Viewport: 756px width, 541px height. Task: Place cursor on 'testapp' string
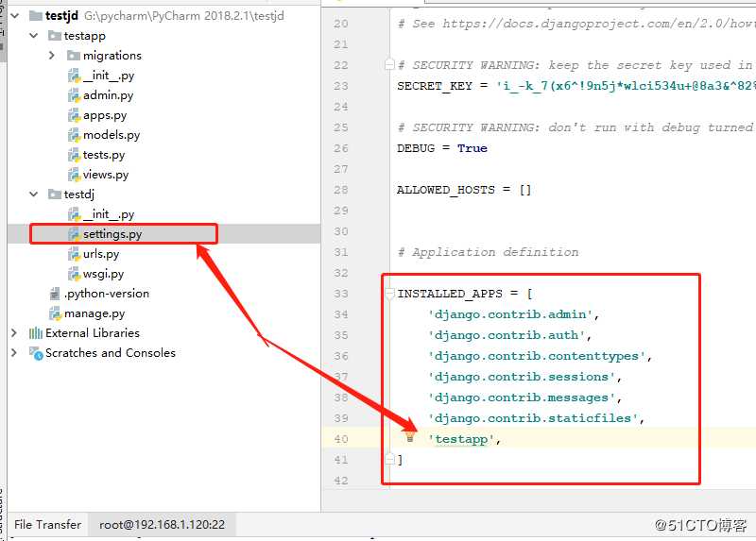click(461, 439)
